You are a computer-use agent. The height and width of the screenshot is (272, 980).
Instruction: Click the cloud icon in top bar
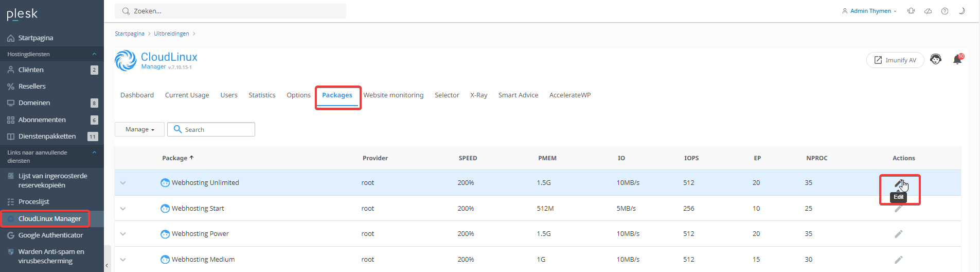pos(928,11)
